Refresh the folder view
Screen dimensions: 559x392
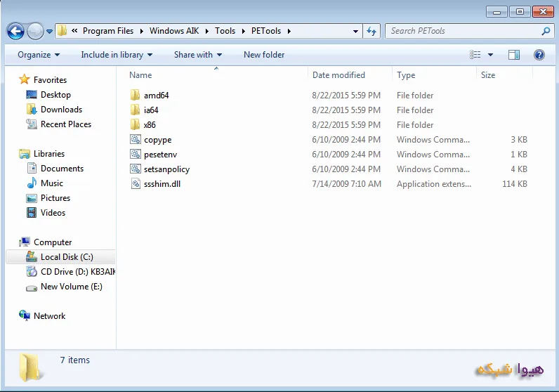[x=371, y=32]
